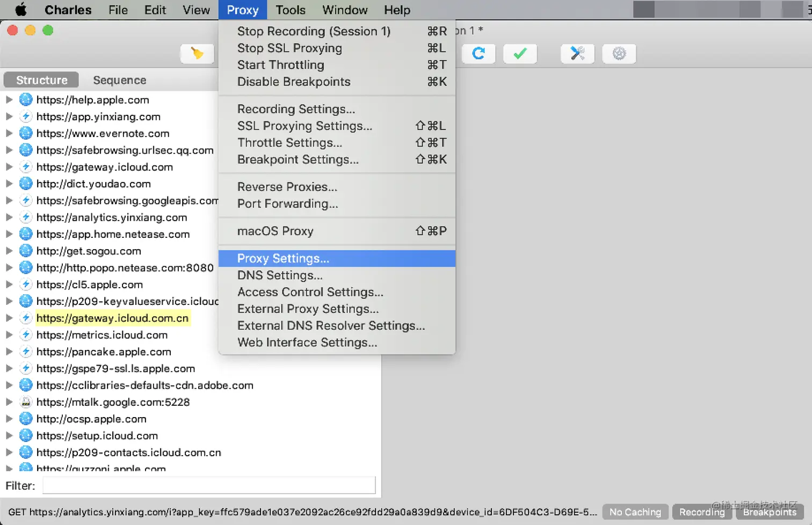Viewport: 812px width, 525px height.
Task: Toggle macOS Proxy menu item
Action: coord(337,231)
